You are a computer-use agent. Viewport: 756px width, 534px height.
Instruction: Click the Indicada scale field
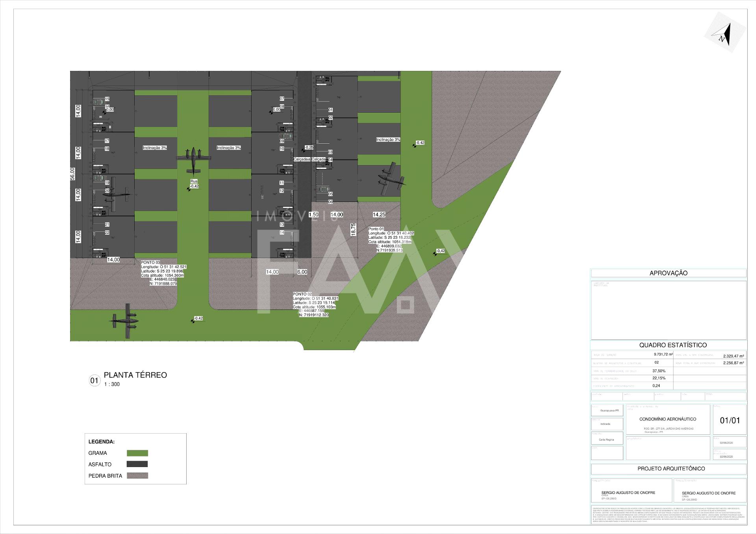(607, 424)
